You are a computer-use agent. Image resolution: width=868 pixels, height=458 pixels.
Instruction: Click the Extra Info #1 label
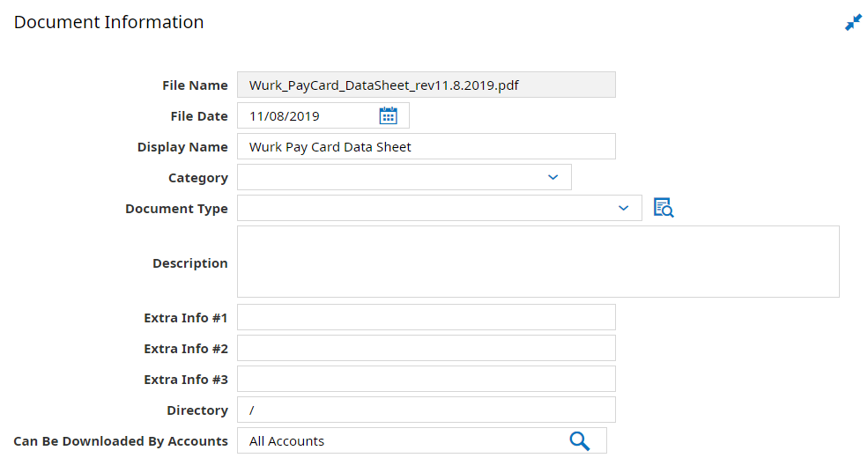185,318
